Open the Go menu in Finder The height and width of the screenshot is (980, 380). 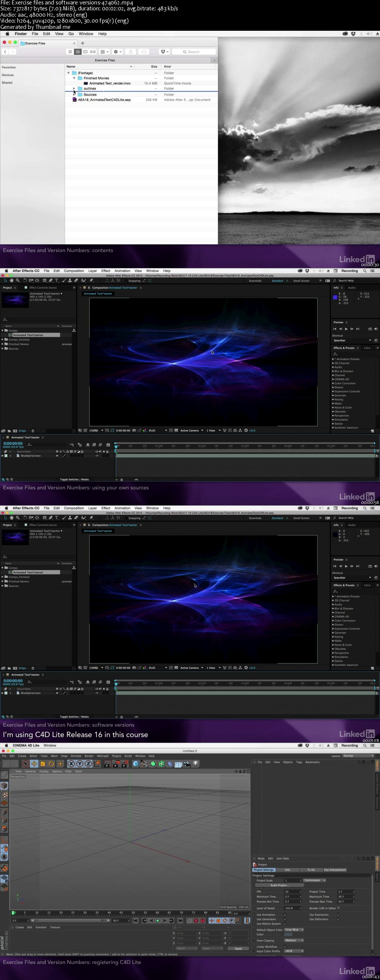pos(71,34)
